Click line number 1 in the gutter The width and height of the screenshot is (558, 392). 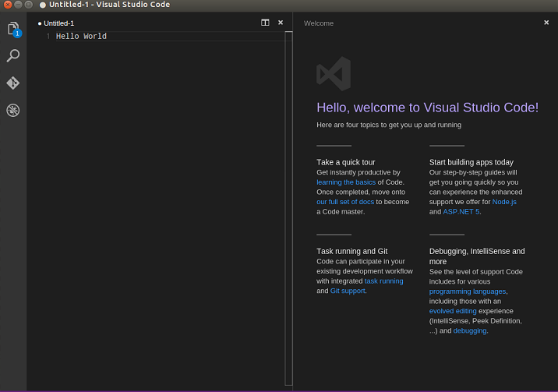tap(48, 37)
